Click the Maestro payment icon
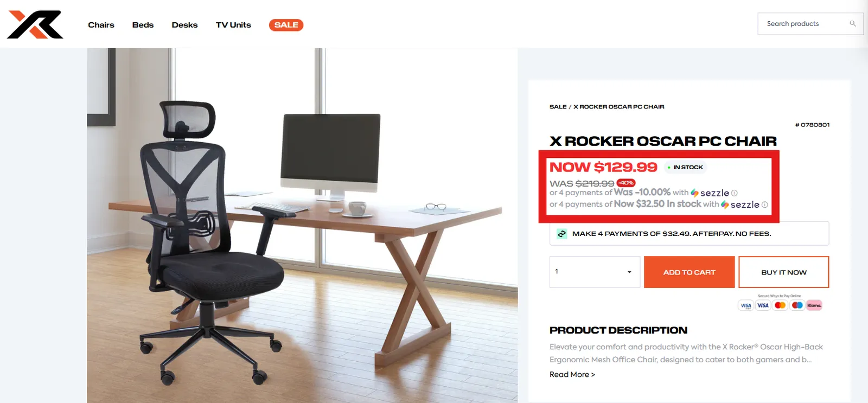The width and height of the screenshot is (868, 403). coord(797,305)
